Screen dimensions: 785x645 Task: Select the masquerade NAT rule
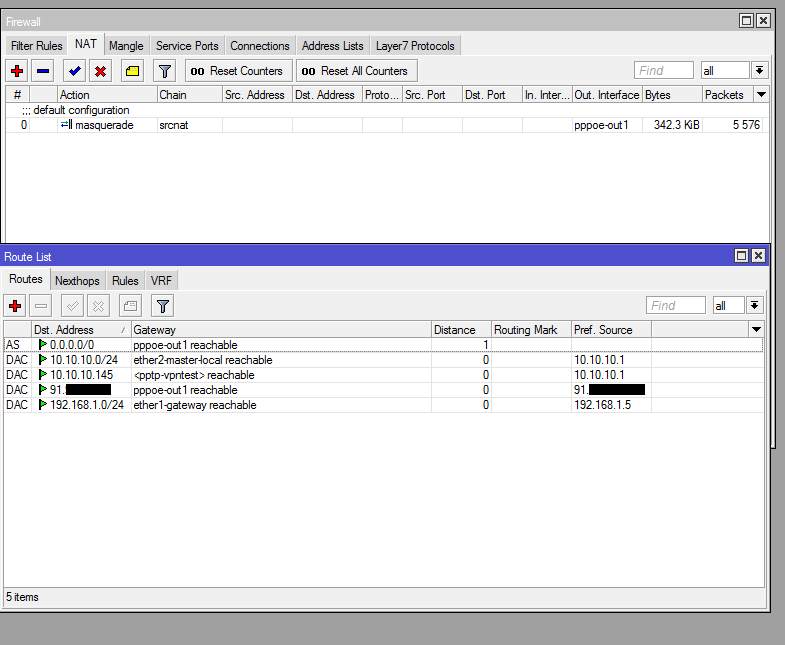pos(387,125)
